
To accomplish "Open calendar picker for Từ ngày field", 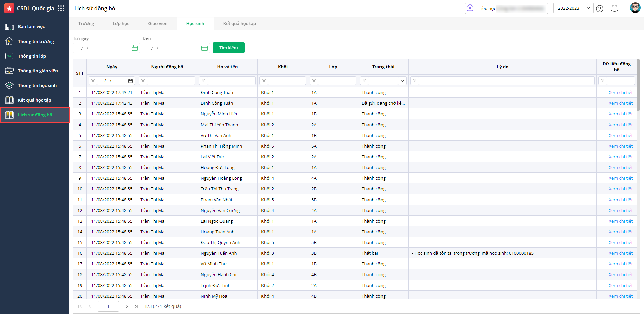I will click(x=135, y=48).
